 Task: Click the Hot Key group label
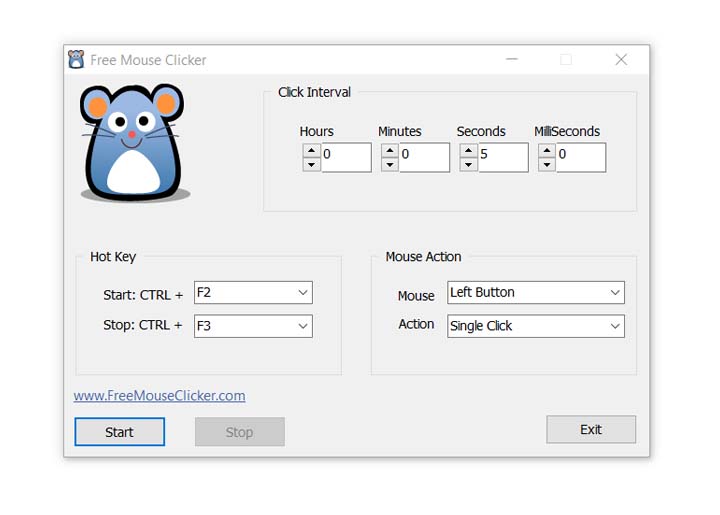[113, 257]
